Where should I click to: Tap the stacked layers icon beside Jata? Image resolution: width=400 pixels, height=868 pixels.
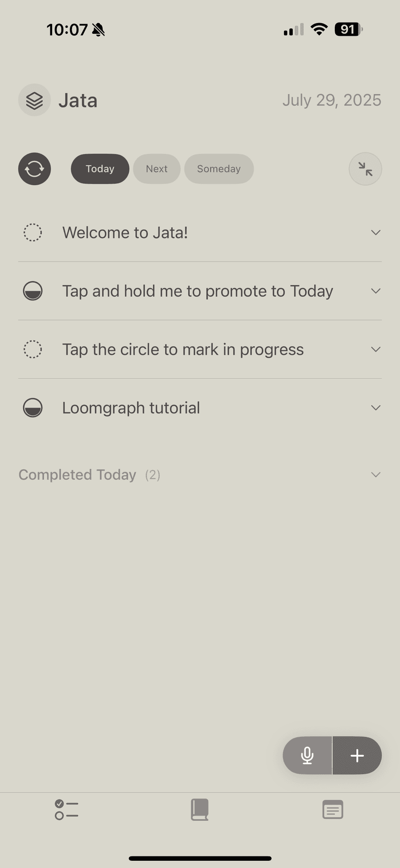(x=34, y=100)
